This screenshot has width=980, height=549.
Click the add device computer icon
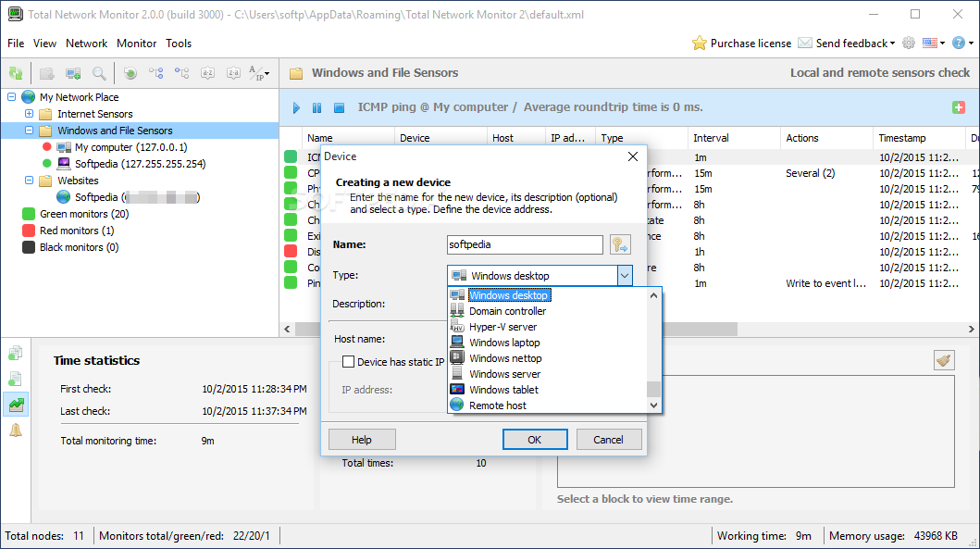pos(73,73)
